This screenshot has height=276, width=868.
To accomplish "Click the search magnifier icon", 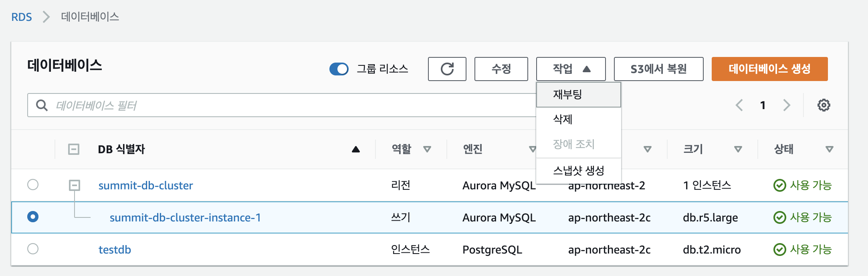I will (x=42, y=106).
